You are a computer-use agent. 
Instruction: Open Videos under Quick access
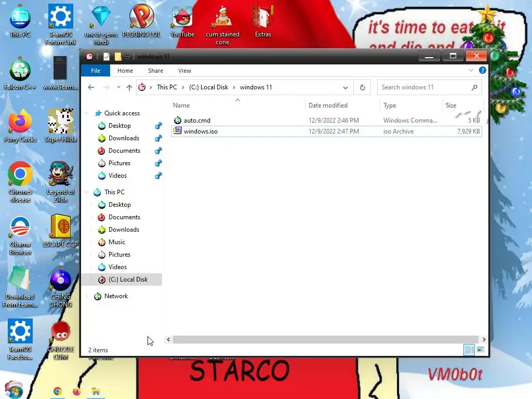117,176
